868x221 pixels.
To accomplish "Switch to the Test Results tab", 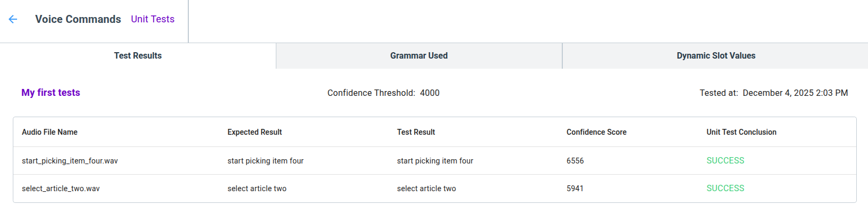I will coord(138,56).
